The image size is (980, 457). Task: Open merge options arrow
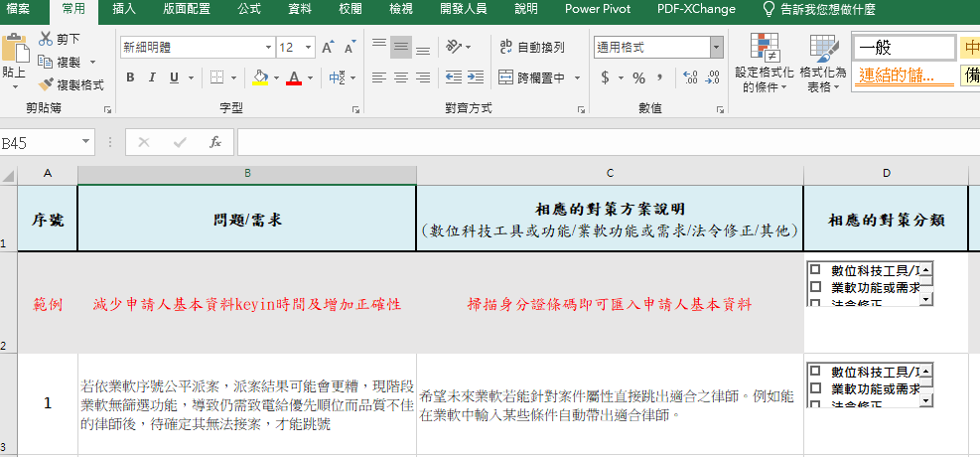coord(577,78)
